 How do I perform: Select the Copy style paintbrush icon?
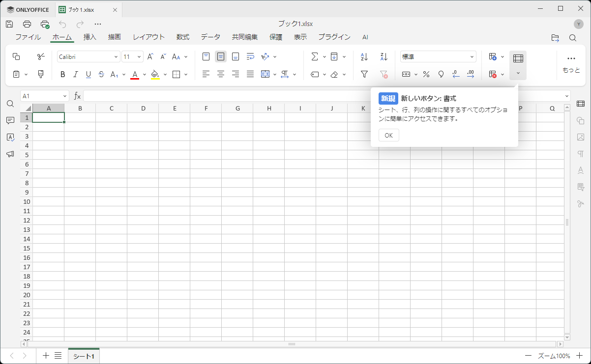pos(41,74)
